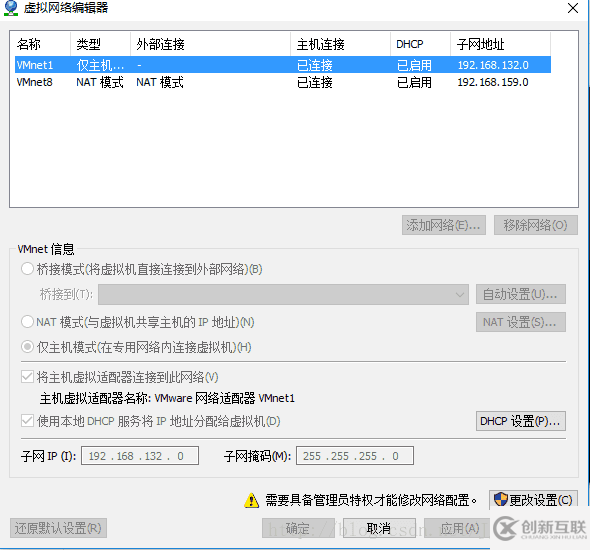Click 移除网络(O) button

coord(535,225)
